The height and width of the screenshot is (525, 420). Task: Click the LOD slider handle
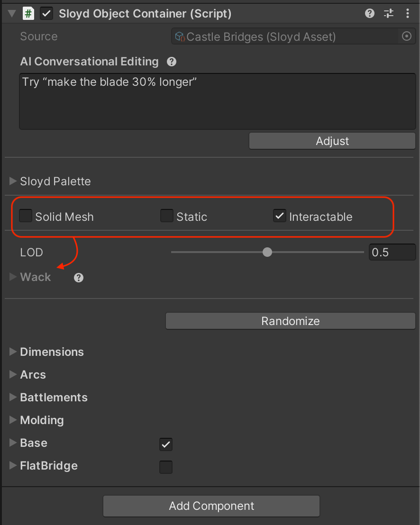267,252
